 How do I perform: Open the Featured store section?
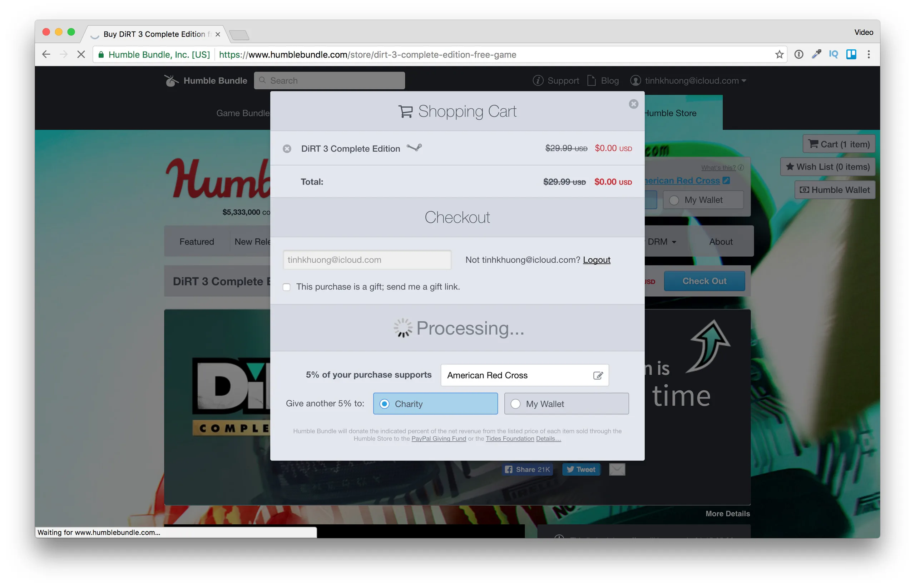tap(197, 242)
